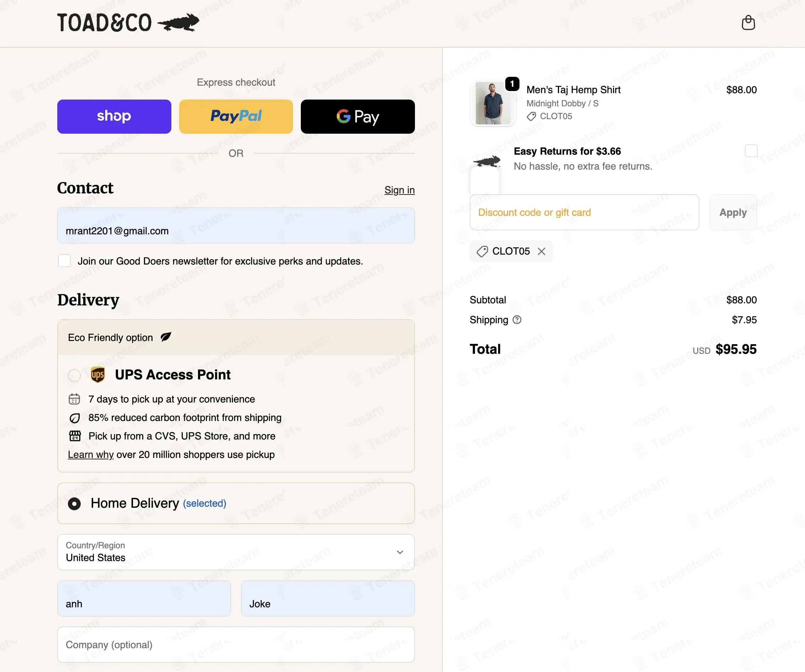Focus the Discount code or gift card field
This screenshot has width=805, height=672.
pos(584,212)
